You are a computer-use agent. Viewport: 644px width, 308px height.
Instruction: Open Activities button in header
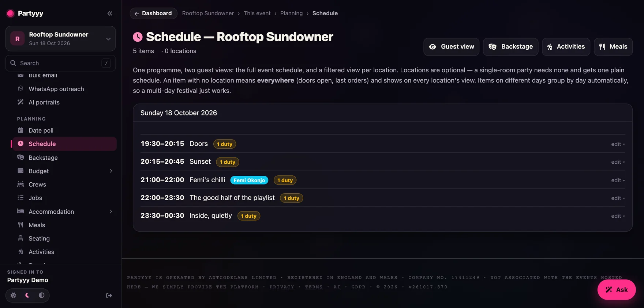pos(566,47)
